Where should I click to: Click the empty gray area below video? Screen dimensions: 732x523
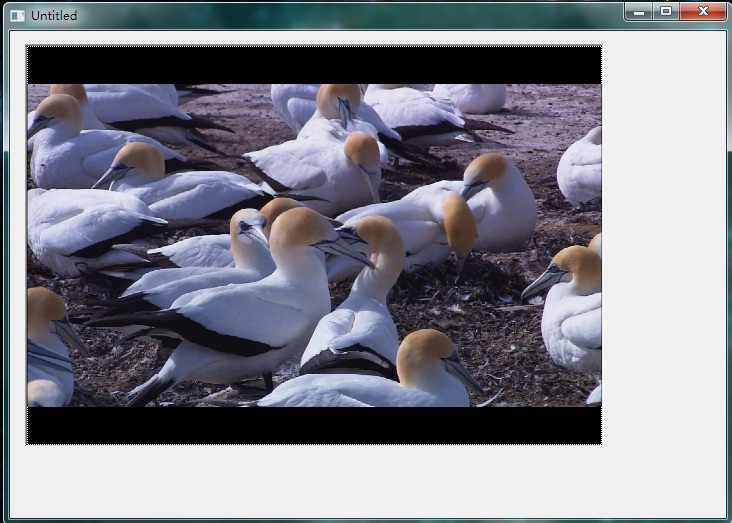click(314, 478)
